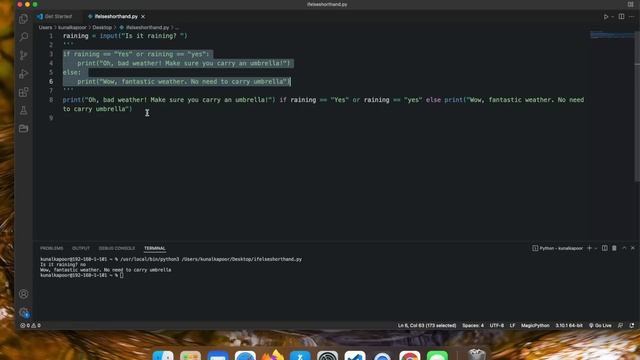The image size is (640, 360).
Task: Expand the run button dropdown arrow
Action: click(x=612, y=17)
